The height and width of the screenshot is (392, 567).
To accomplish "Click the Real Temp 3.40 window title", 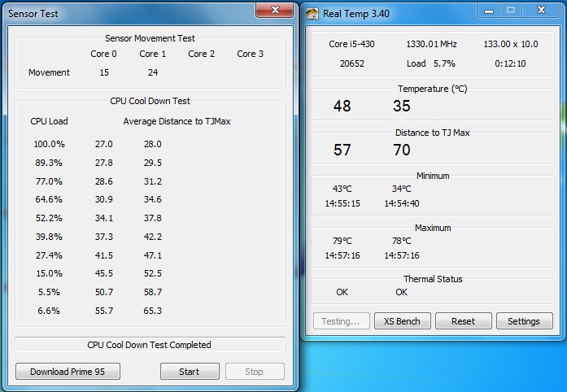I will (356, 14).
